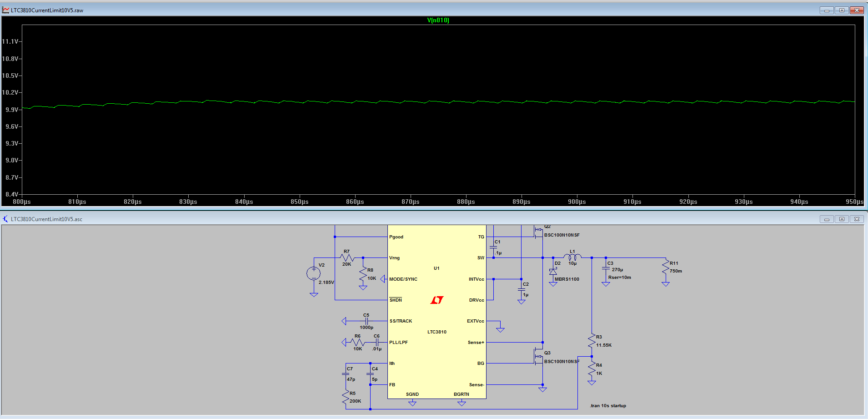Viewport: 868px width, 419px height.
Task: Click the Linear Technology logo on U1
Action: tap(437, 300)
